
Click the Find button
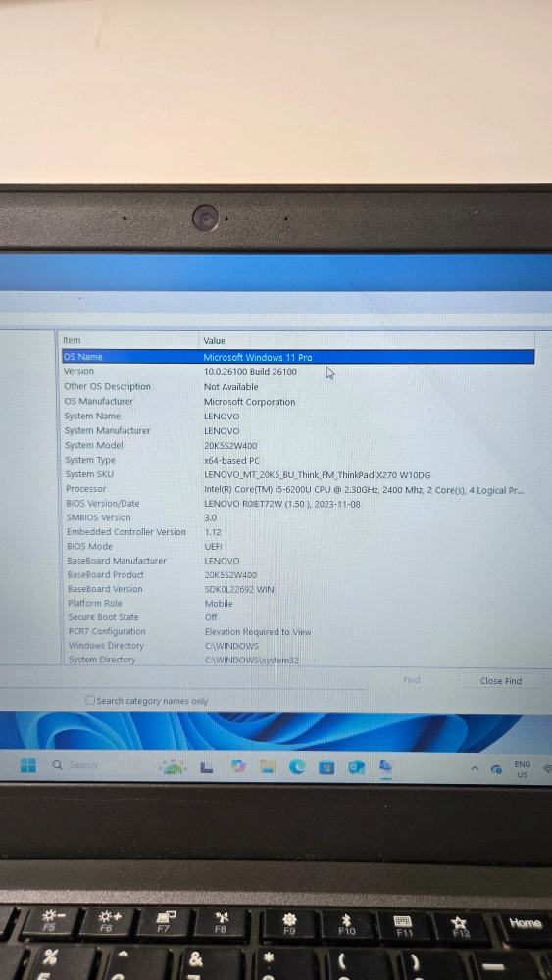click(412, 680)
